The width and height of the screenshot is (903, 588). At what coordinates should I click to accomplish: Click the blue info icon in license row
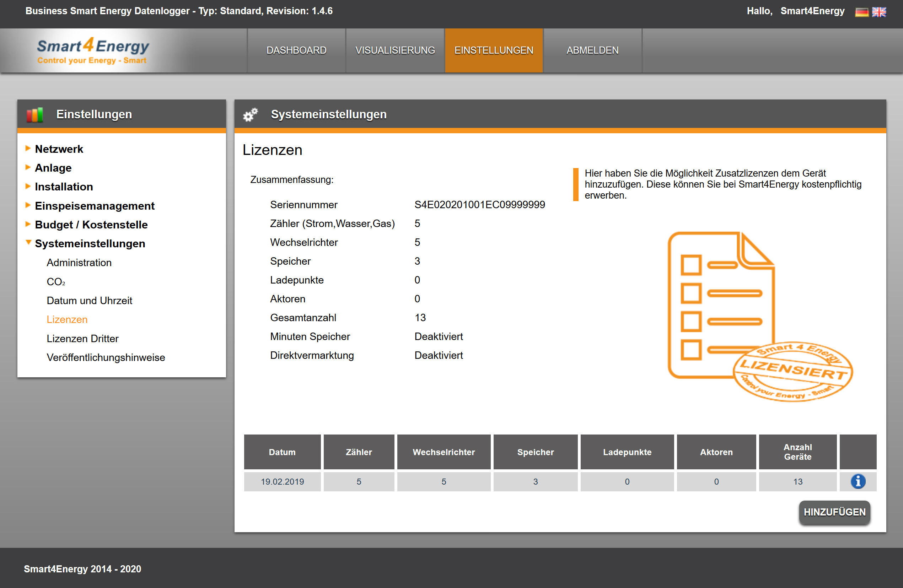tap(858, 481)
